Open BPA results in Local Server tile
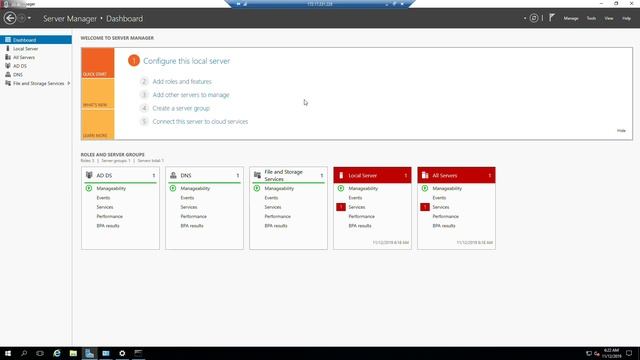Viewport: 640px width, 360px height. [x=360, y=226]
